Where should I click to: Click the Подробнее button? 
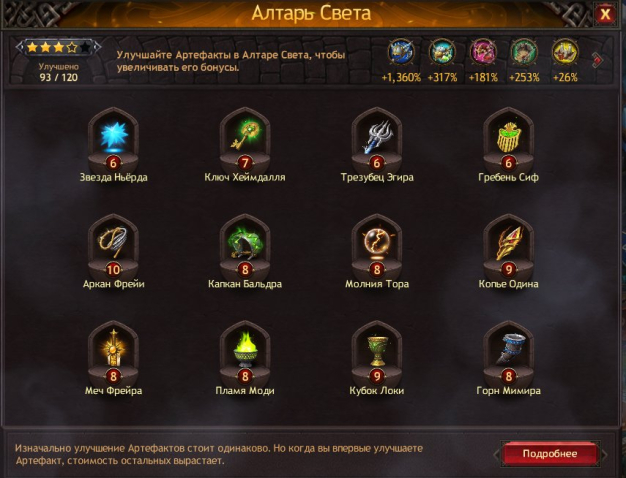pyautogui.click(x=550, y=454)
